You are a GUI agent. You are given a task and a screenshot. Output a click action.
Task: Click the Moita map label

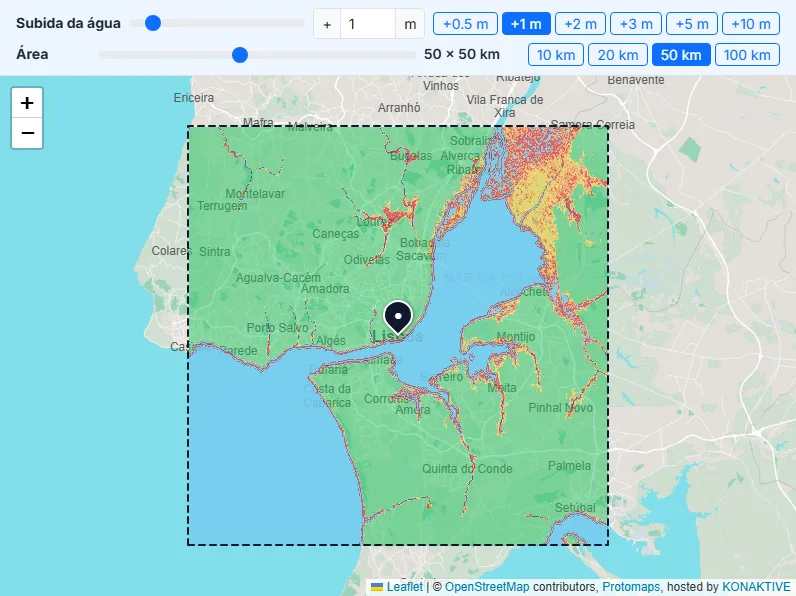tap(502, 388)
